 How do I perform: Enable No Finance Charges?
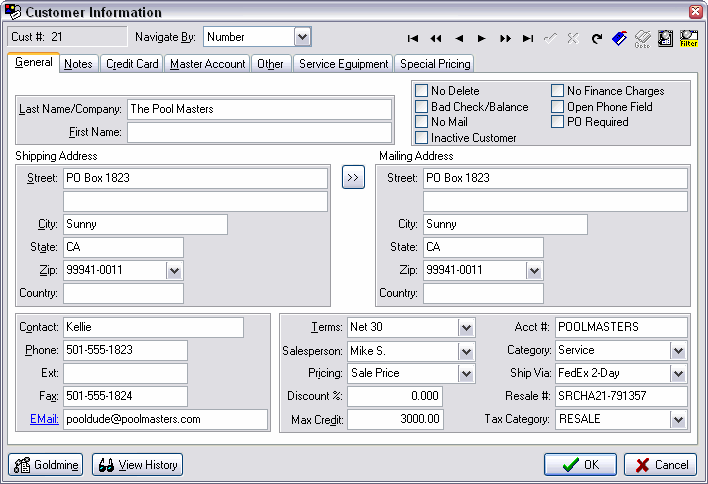tap(557, 91)
